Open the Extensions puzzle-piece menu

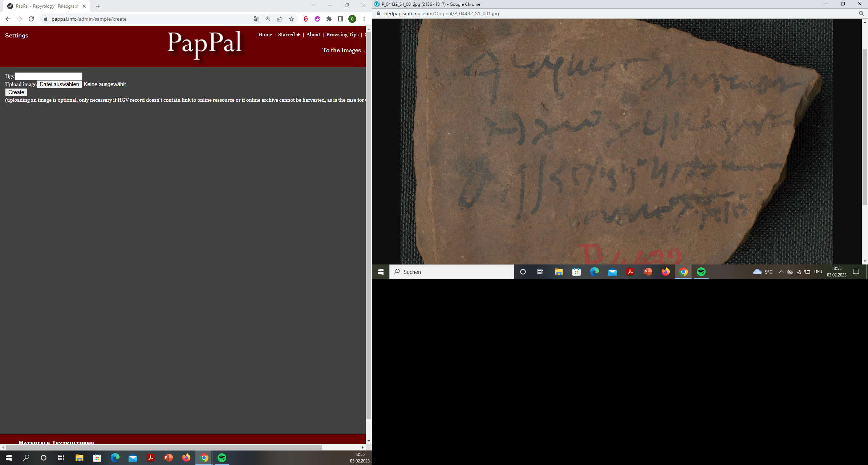pos(329,19)
